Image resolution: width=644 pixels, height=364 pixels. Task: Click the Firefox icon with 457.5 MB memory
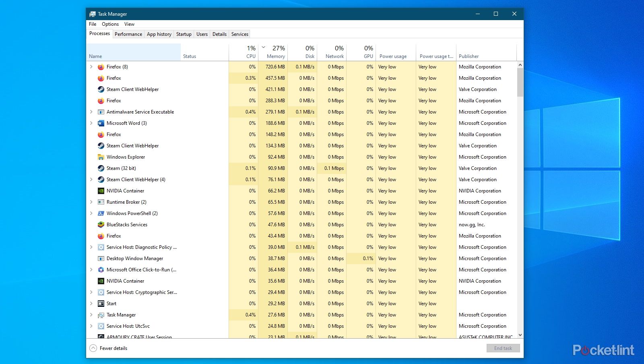[101, 78]
